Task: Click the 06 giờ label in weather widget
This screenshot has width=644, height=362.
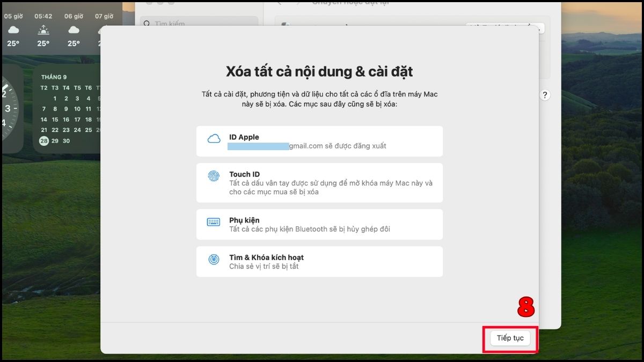Action: click(x=74, y=16)
